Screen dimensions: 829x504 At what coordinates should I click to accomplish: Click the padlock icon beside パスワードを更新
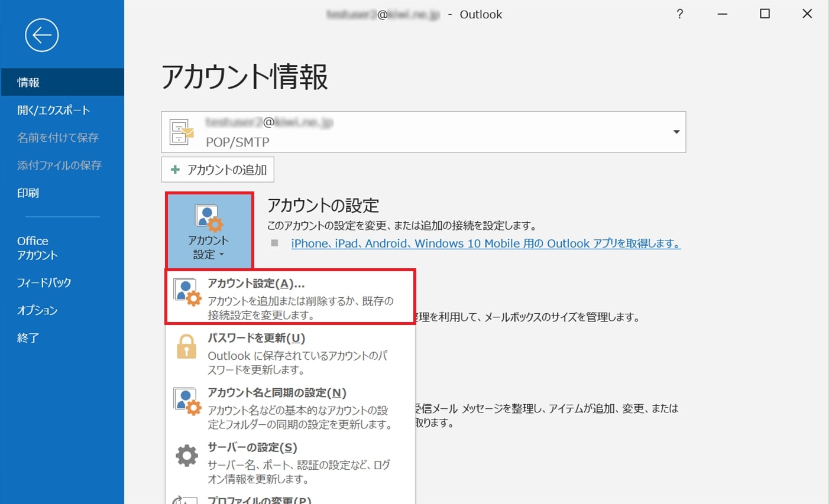point(186,346)
